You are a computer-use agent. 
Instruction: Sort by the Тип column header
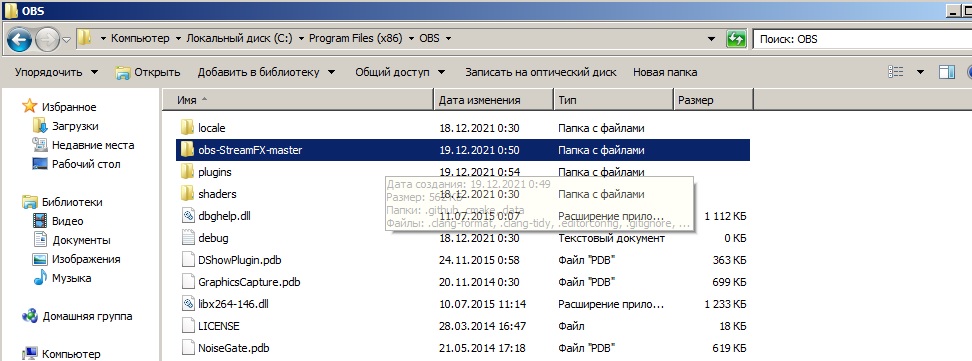point(613,100)
